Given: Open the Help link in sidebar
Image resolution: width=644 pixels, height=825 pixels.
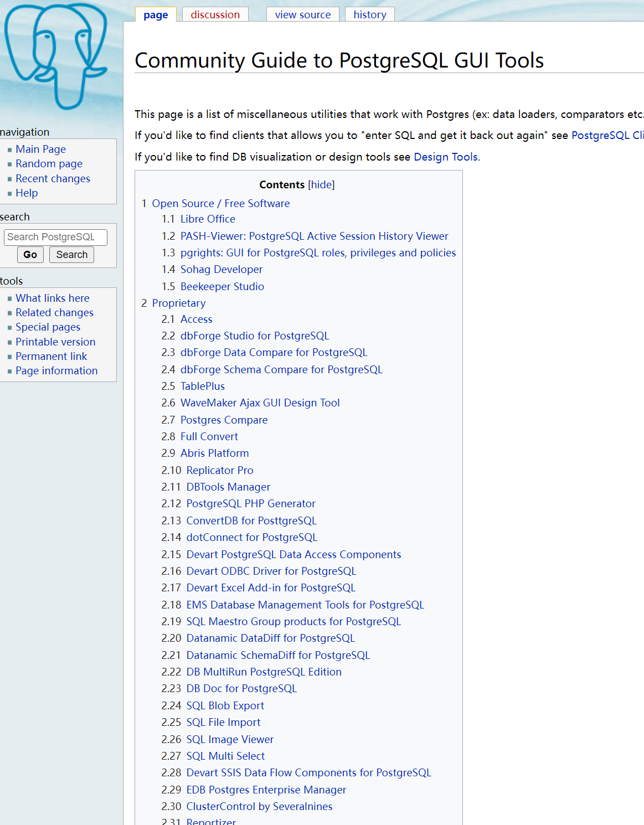Looking at the screenshot, I should (x=27, y=193).
